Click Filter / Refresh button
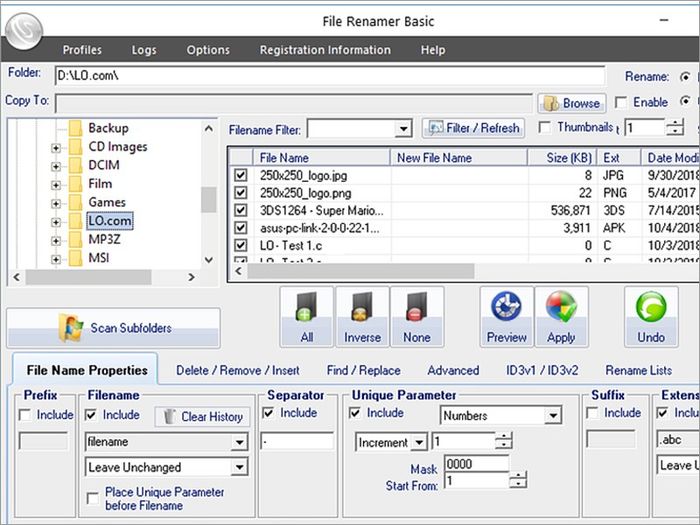This screenshot has height=525, width=700. (x=473, y=129)
